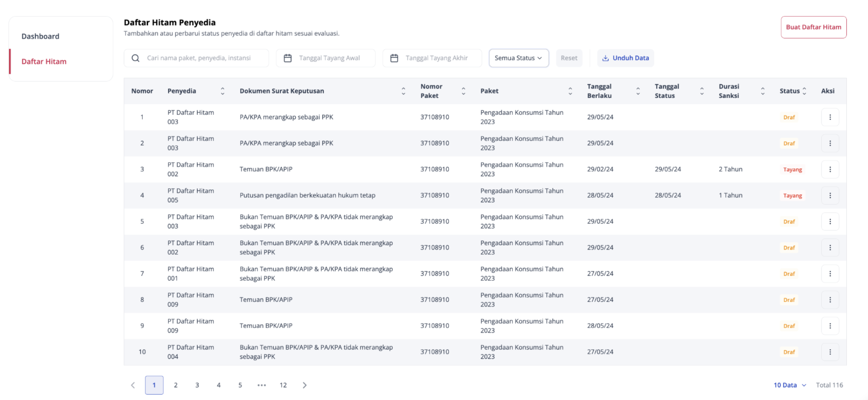
Task: Open the three-dot action menu for row 10
Action: (830, 352)
